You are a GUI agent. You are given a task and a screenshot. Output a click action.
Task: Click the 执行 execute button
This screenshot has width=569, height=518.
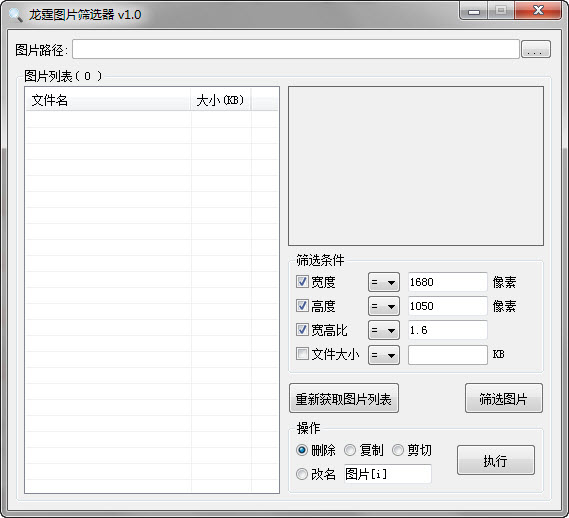496,460
